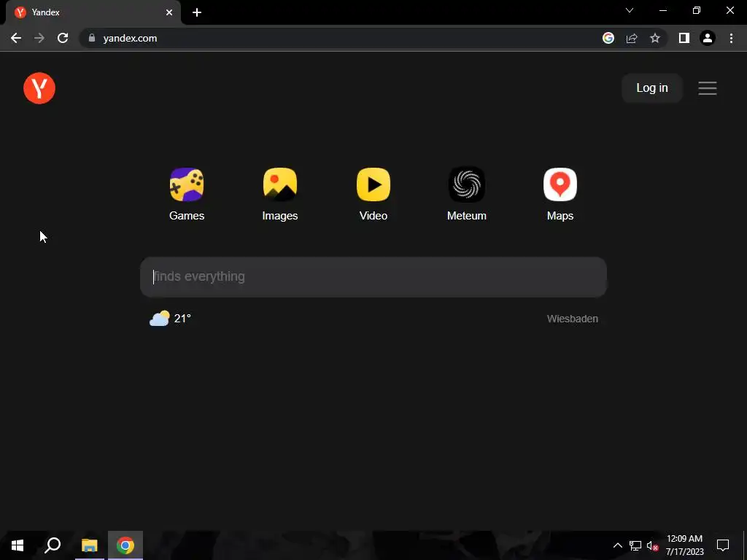This screenshot has width=747, height=560.
Task: Open the Windows notification center
Action: click(723, 545)
